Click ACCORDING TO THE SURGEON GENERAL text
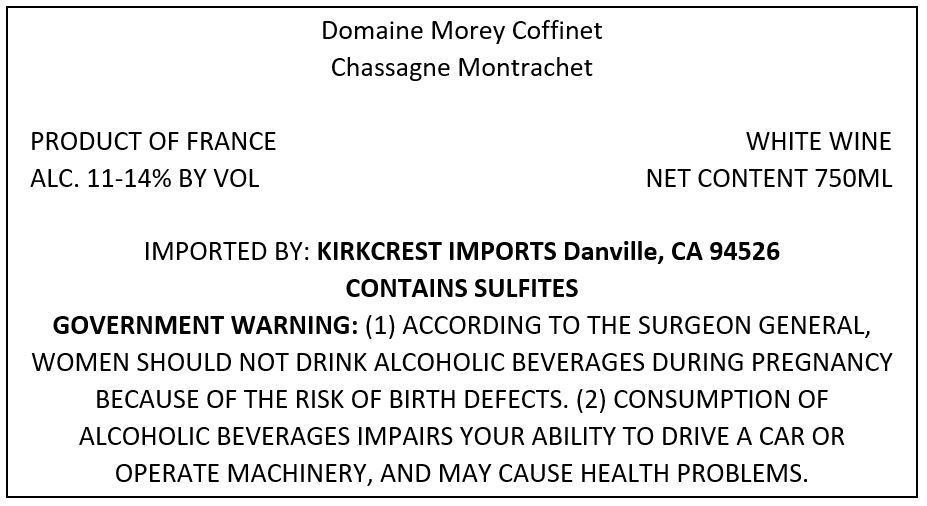Viewport: 927px width, 506px height. click(636, 326)
